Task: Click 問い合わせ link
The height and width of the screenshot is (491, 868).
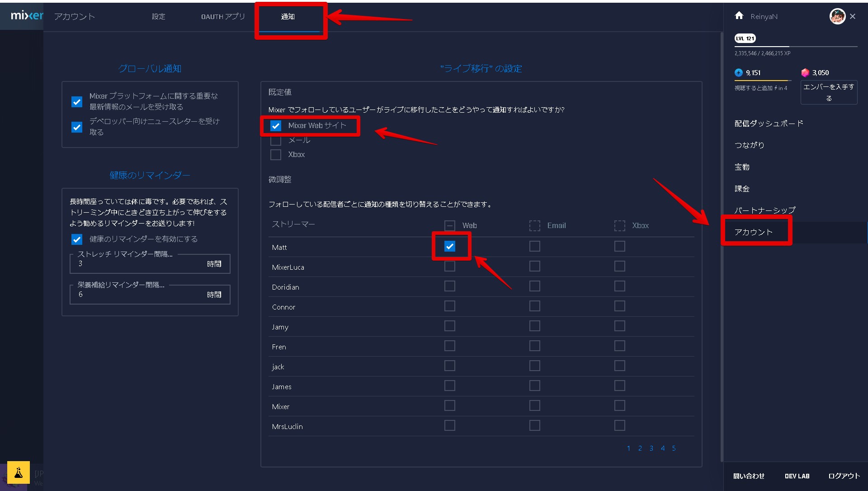Action: click(749, 476)
